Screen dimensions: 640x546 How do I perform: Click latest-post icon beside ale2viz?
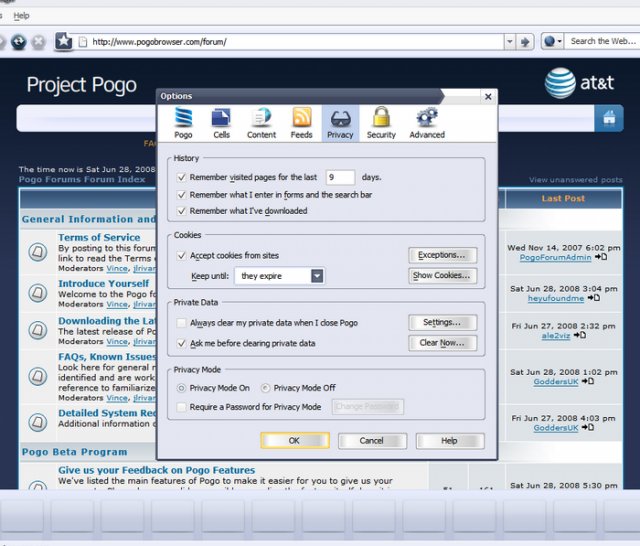[x=580, y=335]
